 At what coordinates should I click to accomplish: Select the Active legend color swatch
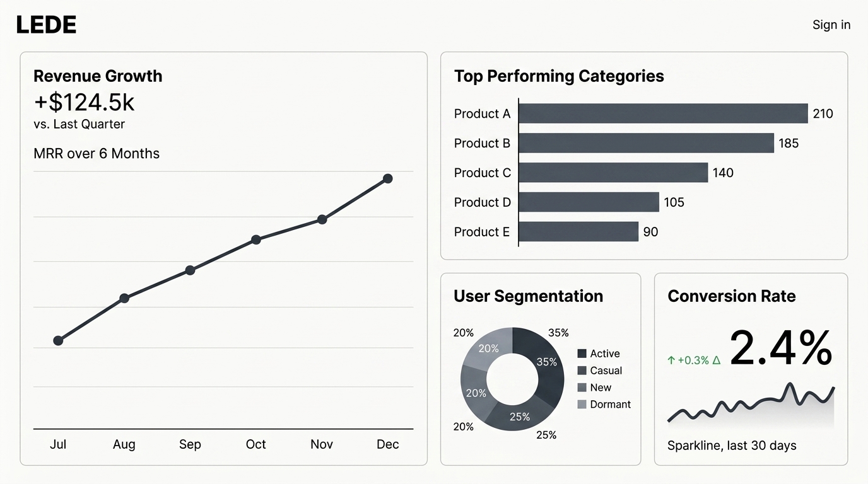click(x=582, y=354)
